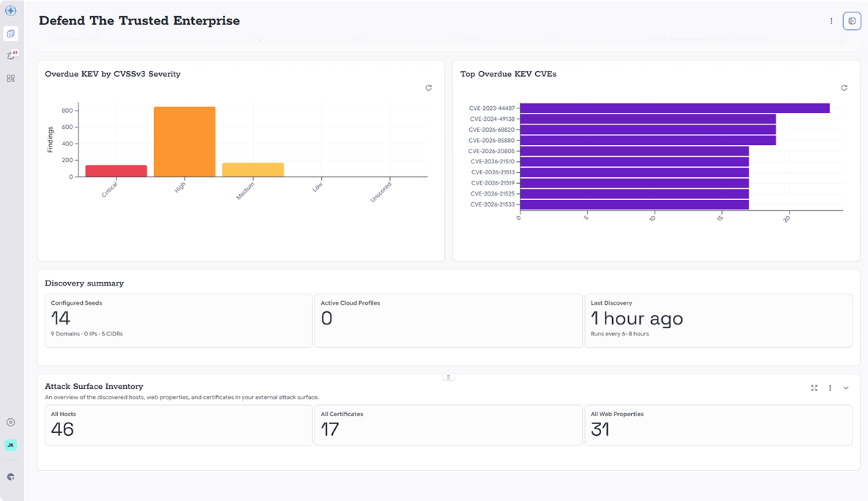Click the Attack Surface Inventory drag handle

(x=449, y=377)
